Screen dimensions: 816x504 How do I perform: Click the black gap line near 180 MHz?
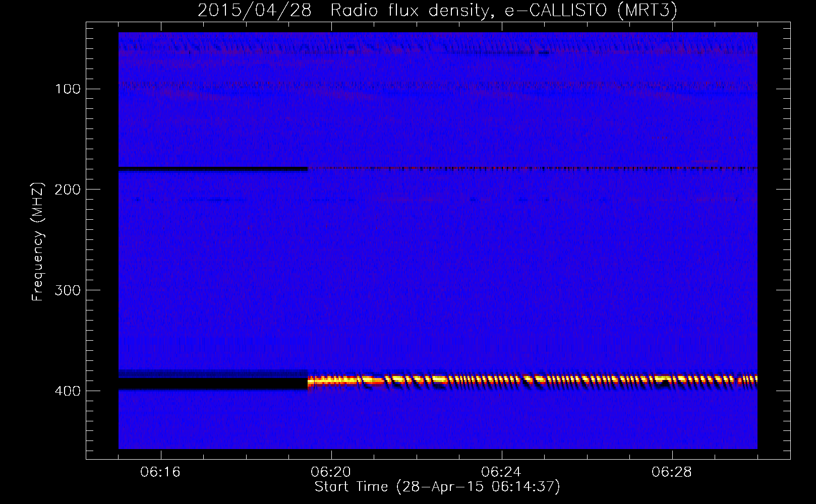tap(213, 169)
